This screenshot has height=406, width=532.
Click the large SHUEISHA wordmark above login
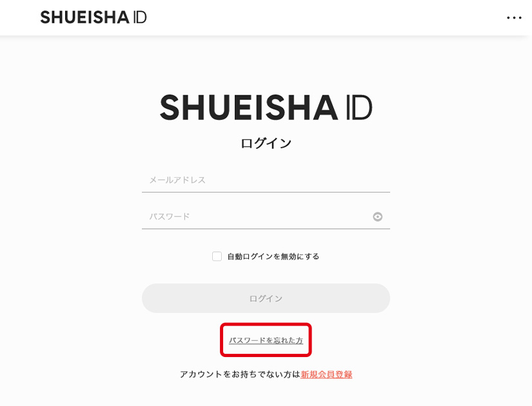pos(248,108)
